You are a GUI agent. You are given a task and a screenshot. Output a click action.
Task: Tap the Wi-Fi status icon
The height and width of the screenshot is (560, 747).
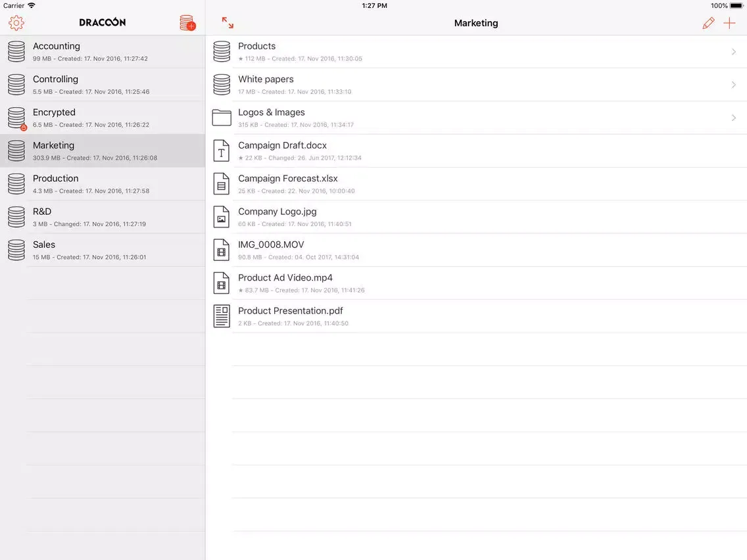point(32,5)
